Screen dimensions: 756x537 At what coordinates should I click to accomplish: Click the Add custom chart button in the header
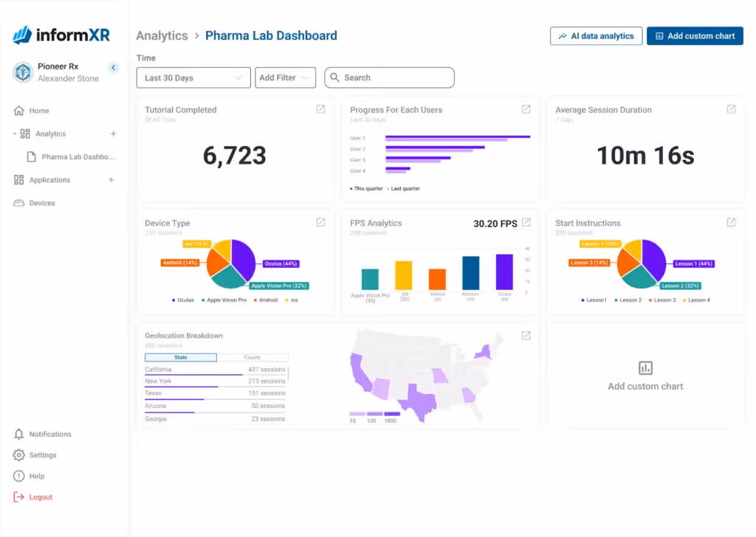[695, 36]
